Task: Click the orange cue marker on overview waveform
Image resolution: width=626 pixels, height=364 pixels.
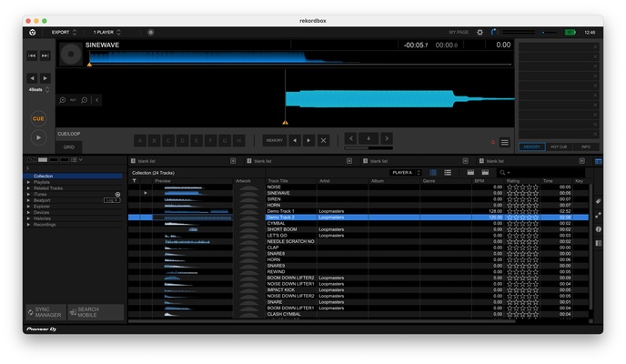Action: point(89,65)
